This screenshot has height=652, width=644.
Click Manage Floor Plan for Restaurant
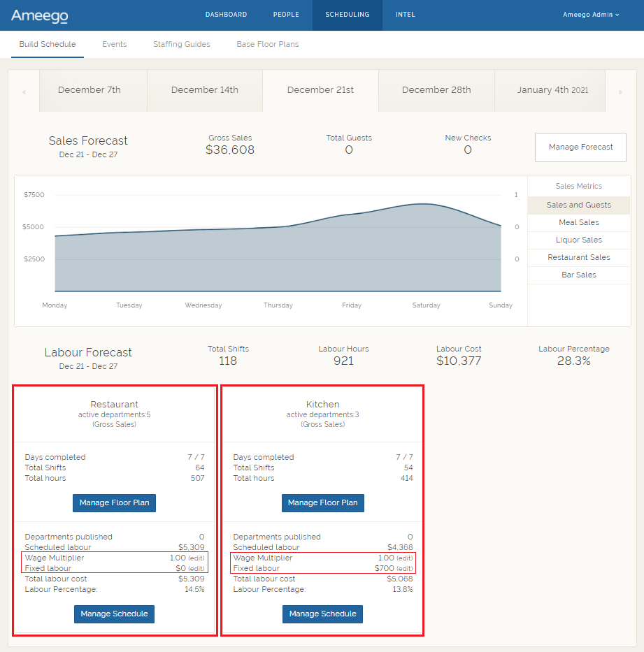coord(114,502)
